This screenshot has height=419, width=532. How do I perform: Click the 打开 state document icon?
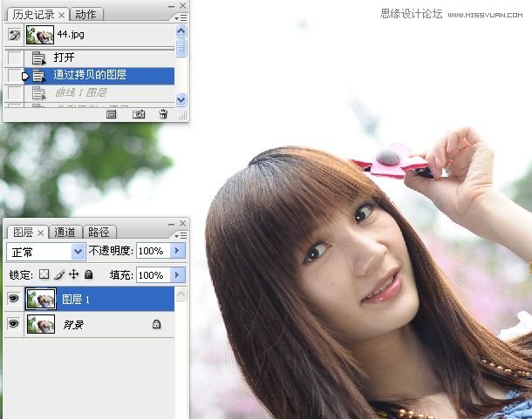point(38,58)
